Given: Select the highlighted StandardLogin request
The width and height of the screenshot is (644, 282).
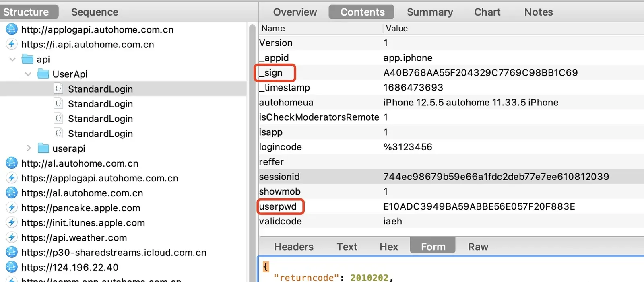Looking at the screenshot, I should click(x=123, y=89).
